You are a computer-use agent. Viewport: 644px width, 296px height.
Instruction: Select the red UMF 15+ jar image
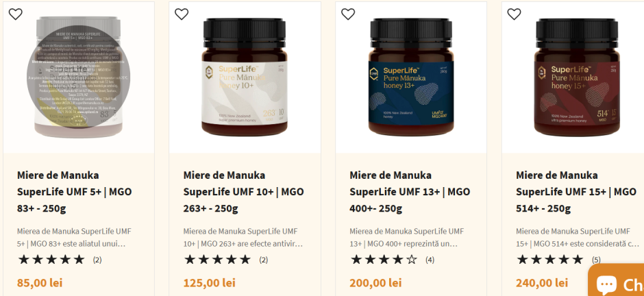[x=577, y=77]
